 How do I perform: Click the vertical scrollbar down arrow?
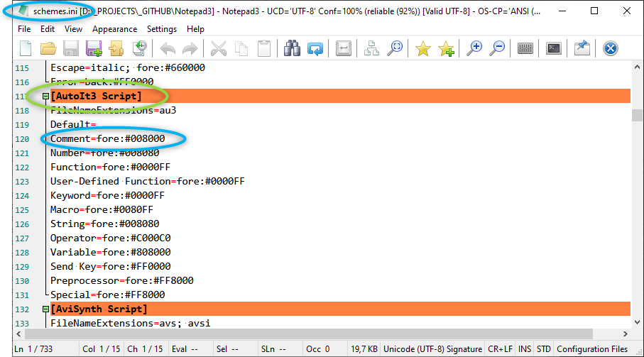[x=637, y=322]
